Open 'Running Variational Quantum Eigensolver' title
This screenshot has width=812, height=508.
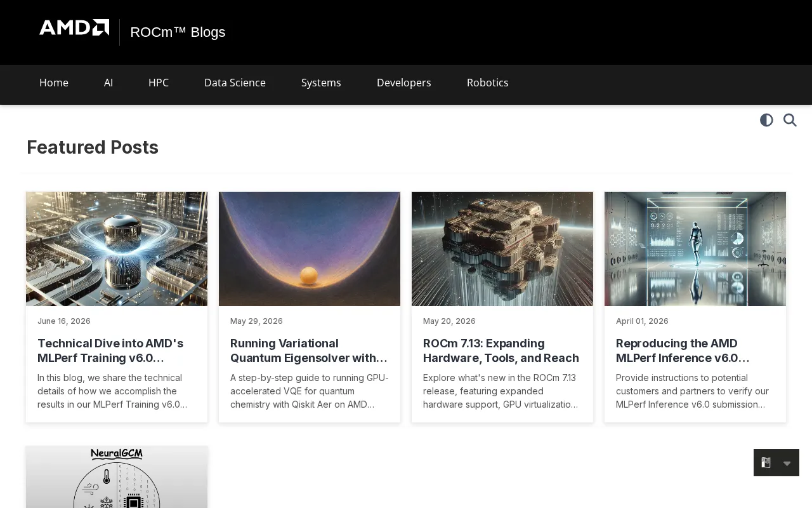click(309, 351)
